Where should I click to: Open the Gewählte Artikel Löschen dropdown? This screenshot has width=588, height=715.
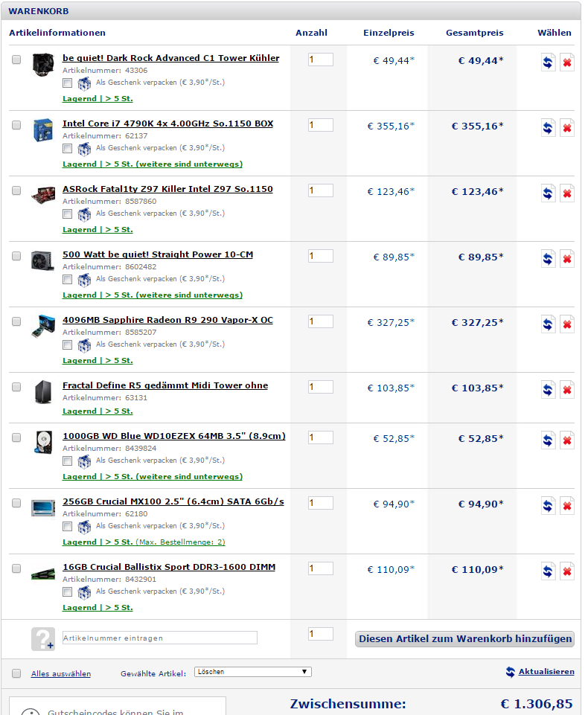[253, 672]
